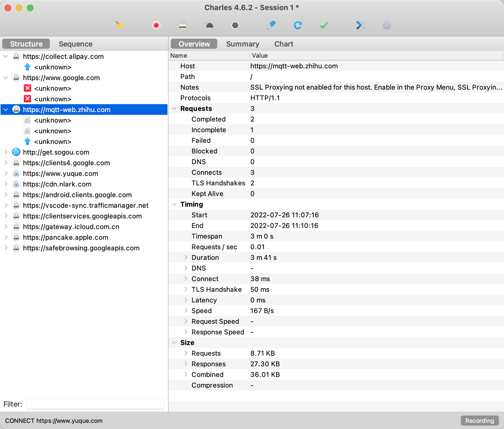Expand the Speed timing row

click(186, 311)
